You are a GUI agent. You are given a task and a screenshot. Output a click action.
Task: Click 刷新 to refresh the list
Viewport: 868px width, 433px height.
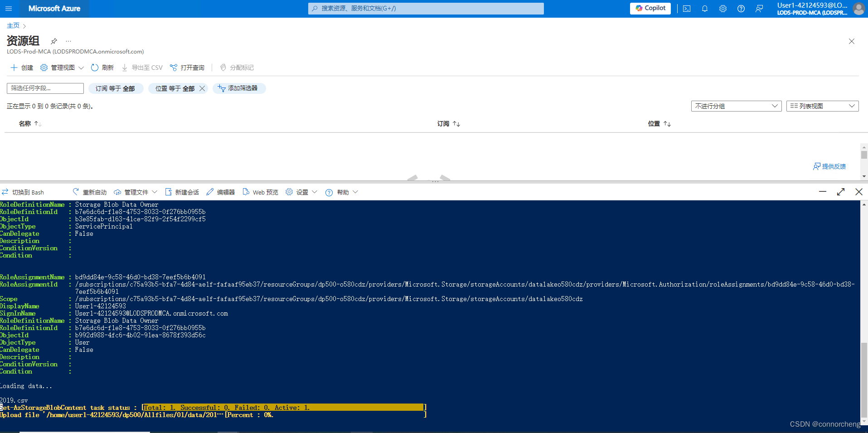(102, 68)
